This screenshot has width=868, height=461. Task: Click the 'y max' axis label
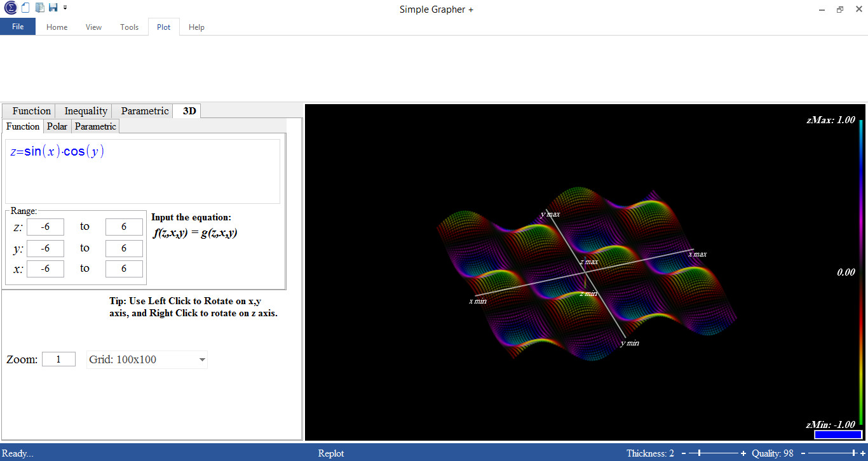pyautogui.click(x=550, y=215)
